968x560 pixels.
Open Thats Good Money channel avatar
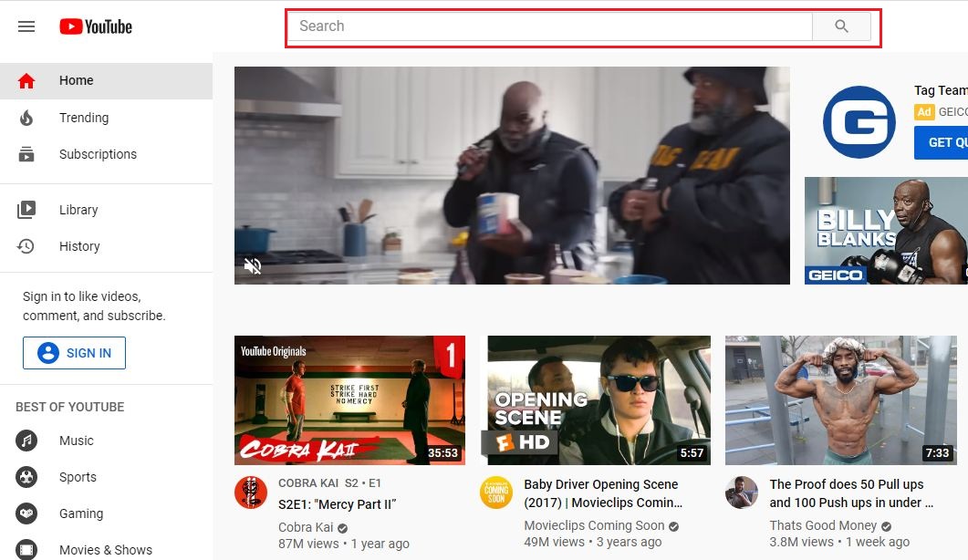pyautogui.click(x=742, y=493)
